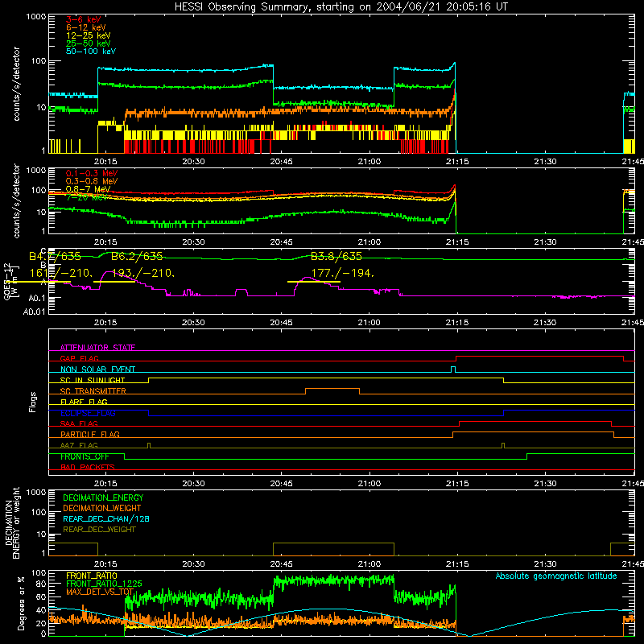The height and width of the screenshot is (644, 644).
Task: Click the DECIMATION_ENERGY legend label
Action: coord(103,497)
